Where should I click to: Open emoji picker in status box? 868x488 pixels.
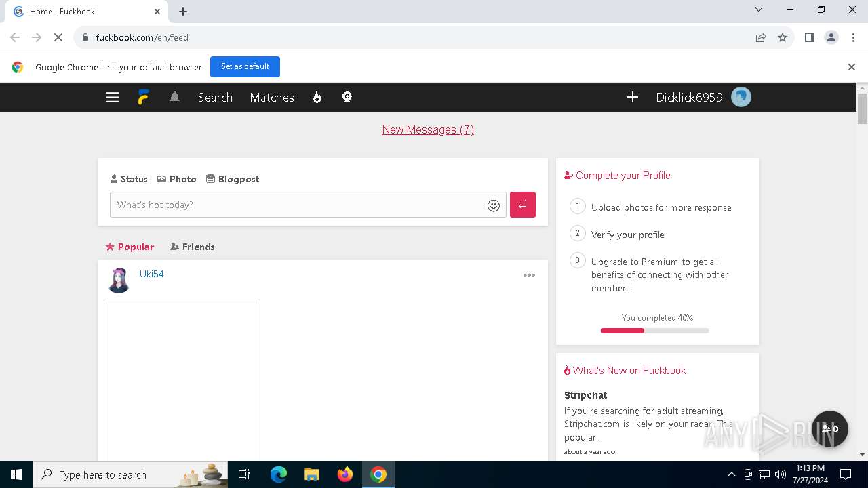(494, 205)
